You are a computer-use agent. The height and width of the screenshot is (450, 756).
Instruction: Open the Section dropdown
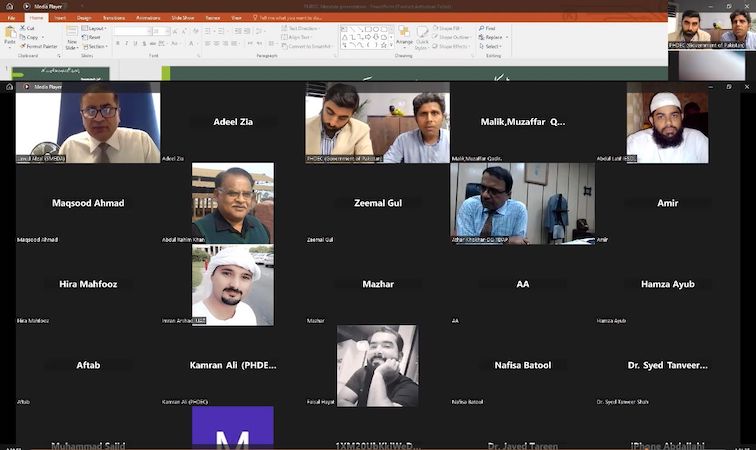(97, 46)
